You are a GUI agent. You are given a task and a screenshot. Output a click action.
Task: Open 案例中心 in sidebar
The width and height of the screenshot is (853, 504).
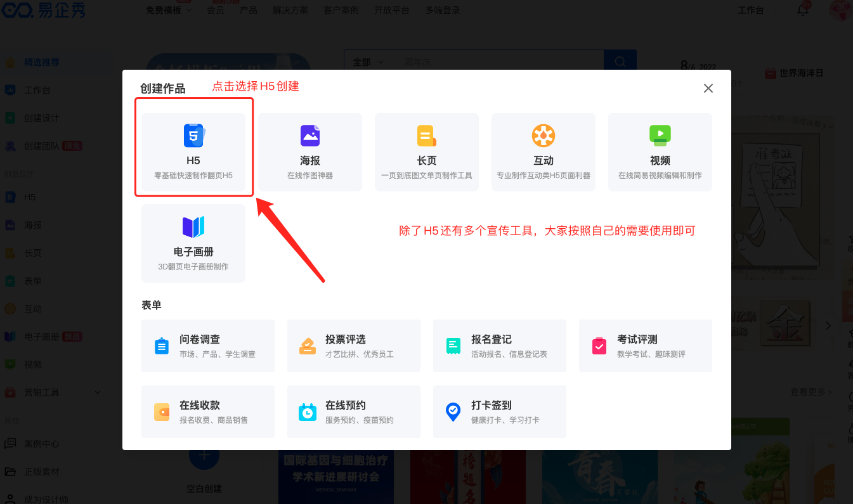pyautogui.click(x=41, y=444)
